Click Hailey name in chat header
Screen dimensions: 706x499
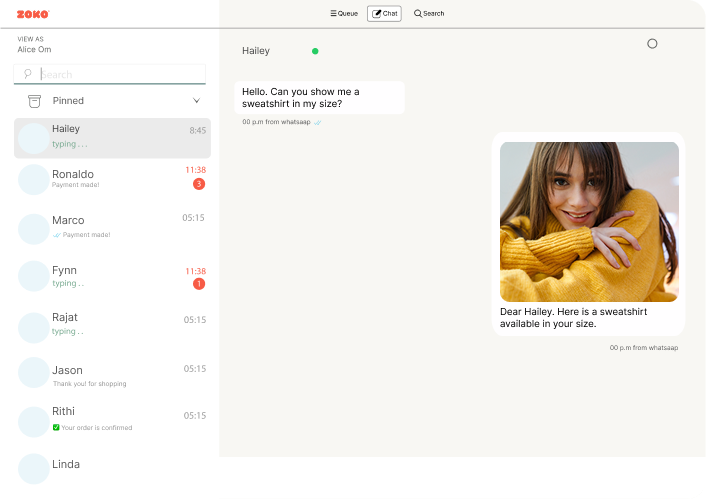coord(256,51)
